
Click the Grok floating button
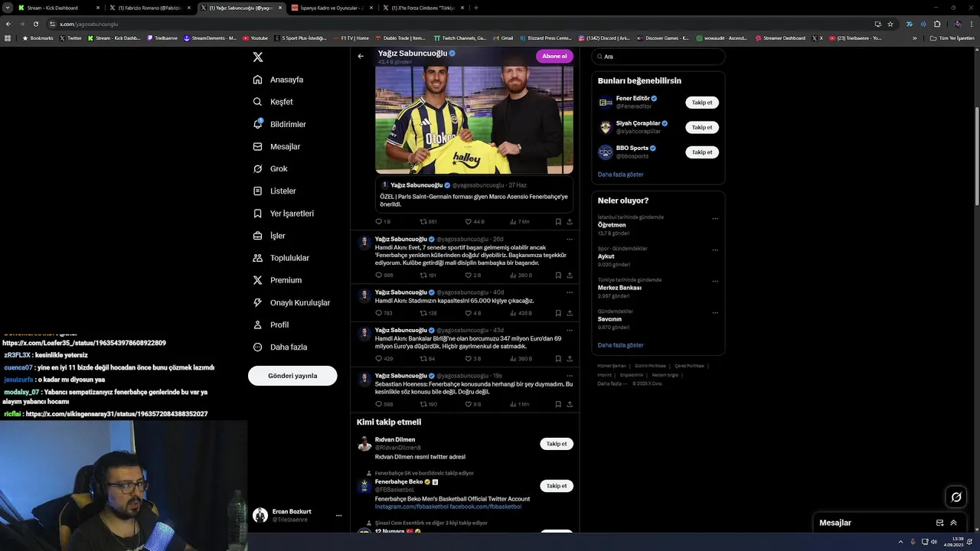(x=956, y=497)
